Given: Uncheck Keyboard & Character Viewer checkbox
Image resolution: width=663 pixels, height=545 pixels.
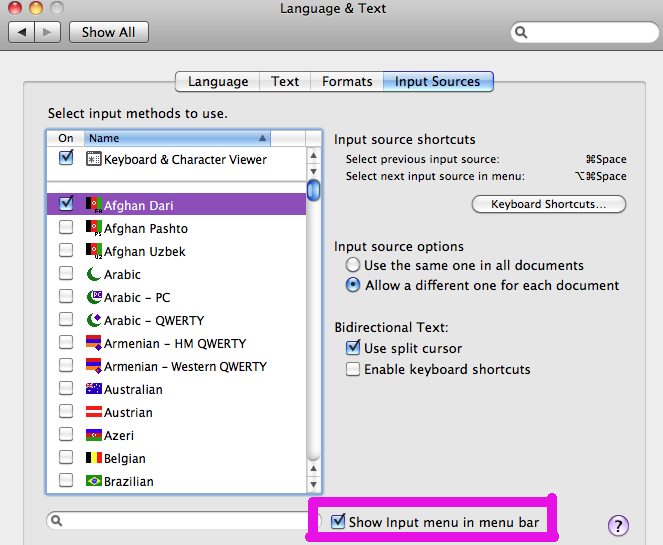Looking at the screenshot, I should [x=66, y=158].
